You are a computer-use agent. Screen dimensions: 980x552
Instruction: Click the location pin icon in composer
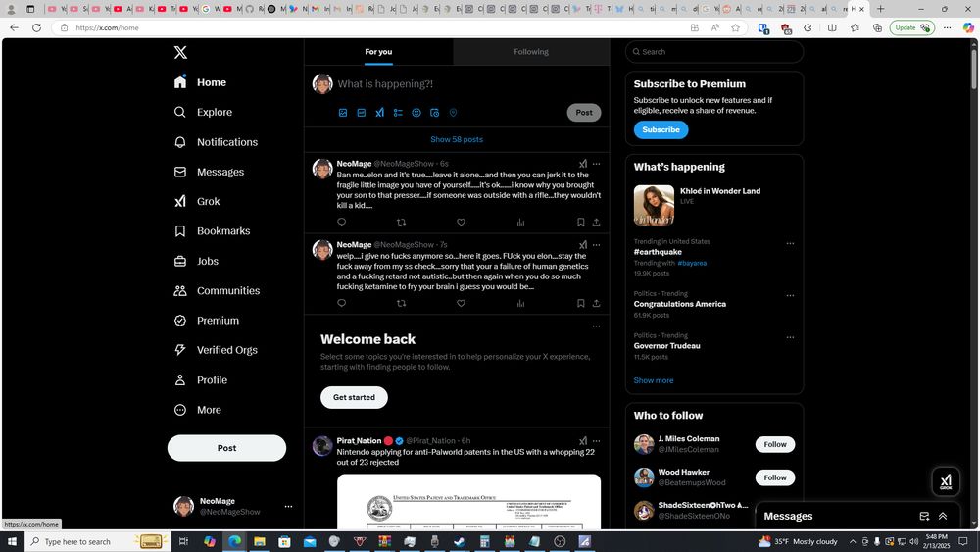[453, 113]
